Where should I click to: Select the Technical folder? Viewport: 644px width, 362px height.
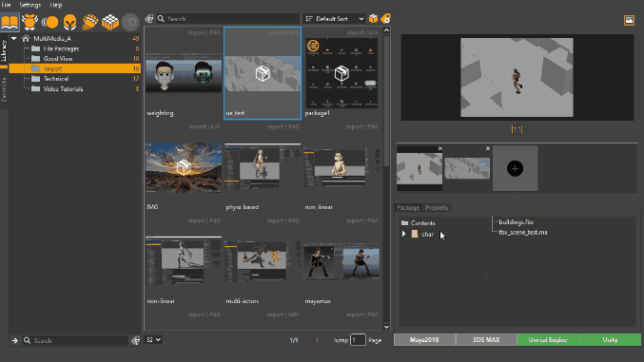(x=75, y=79)
